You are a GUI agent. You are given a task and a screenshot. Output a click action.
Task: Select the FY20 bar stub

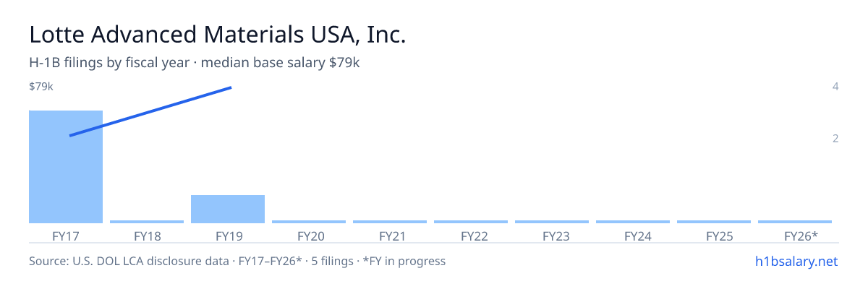tap(309, 222)
